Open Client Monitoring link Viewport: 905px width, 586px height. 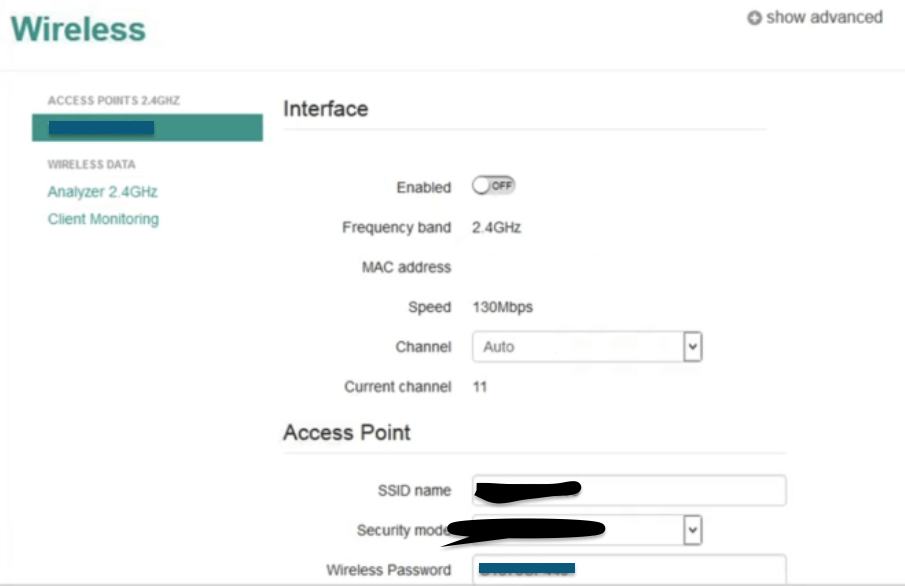(x=103, y=219)
